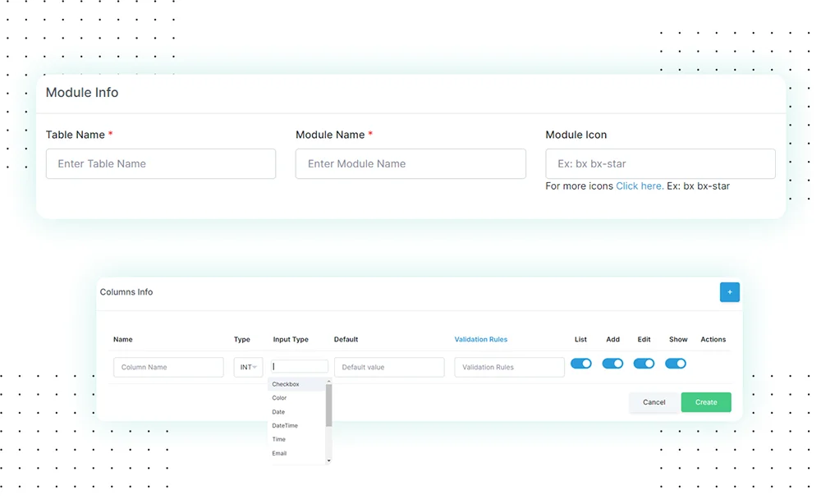Open the 'Click here' icons link
821x504 pixels.
click(x=640, y=186)
